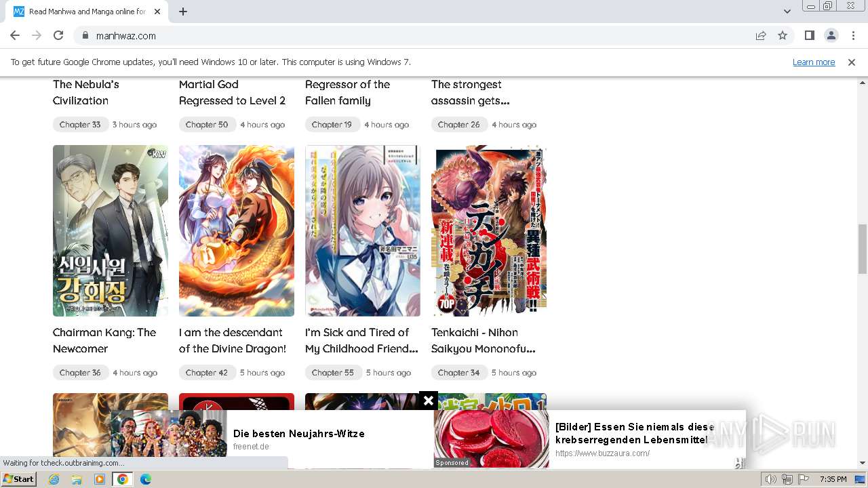Open the clock showing 7:35 PM
The height and width of the screenshot is (488, 868).
click(833, 479)
